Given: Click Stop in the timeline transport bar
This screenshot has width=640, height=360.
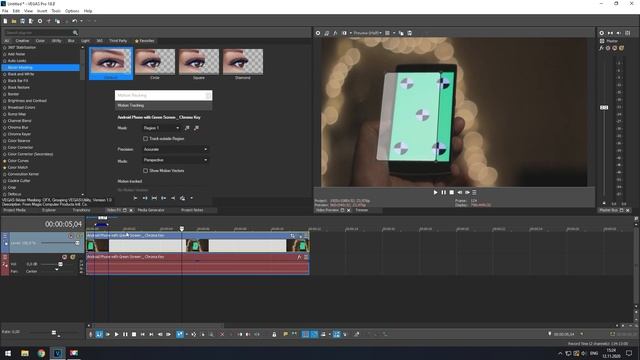Looking at the screenshot, I should tap(133, 334).
